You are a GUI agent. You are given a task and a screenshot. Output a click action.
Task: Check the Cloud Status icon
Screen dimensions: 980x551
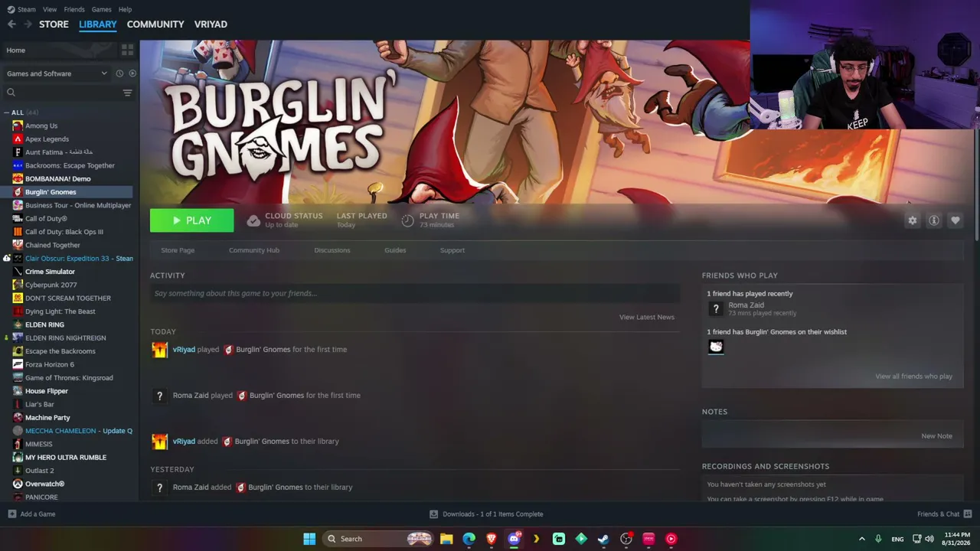pos(253,220)
